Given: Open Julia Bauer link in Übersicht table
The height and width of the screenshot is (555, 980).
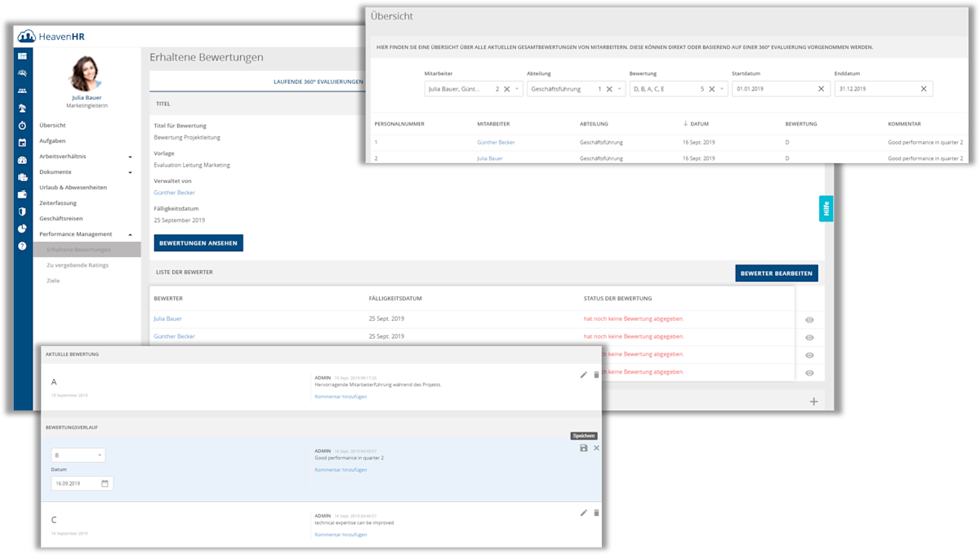Looking at the screenshot, I should click(x=490, y=158).
